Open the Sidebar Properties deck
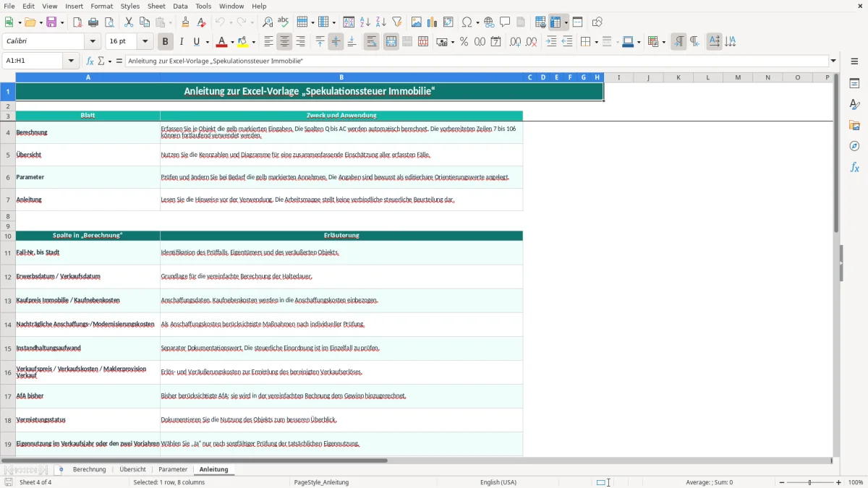 tap(854, 84)
